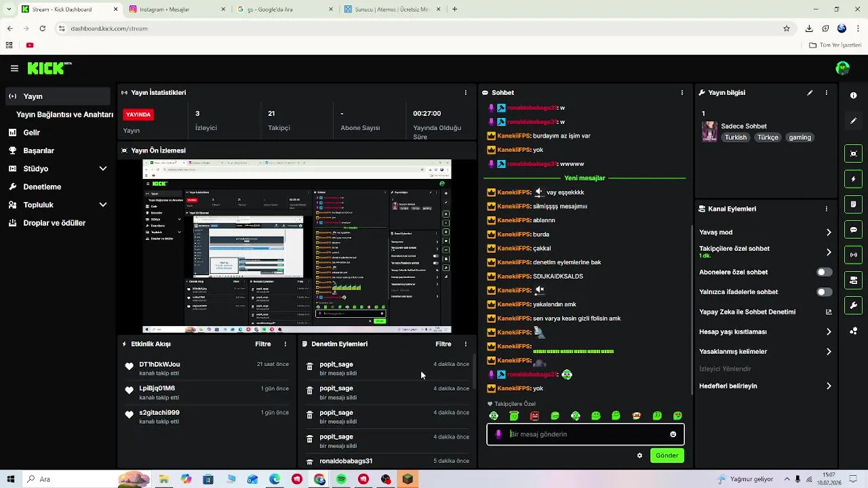Open browser downloads icon

pos(809,28)
